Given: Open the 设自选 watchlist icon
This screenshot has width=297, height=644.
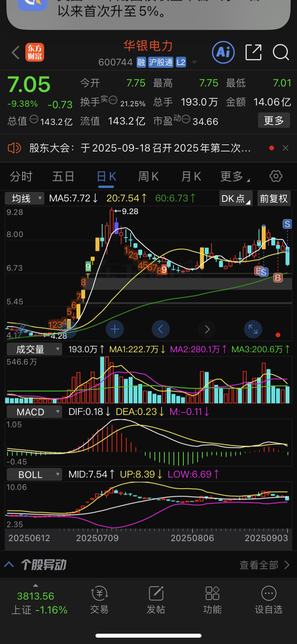Looking at the screenshot, I should click(x=268, y=600).
